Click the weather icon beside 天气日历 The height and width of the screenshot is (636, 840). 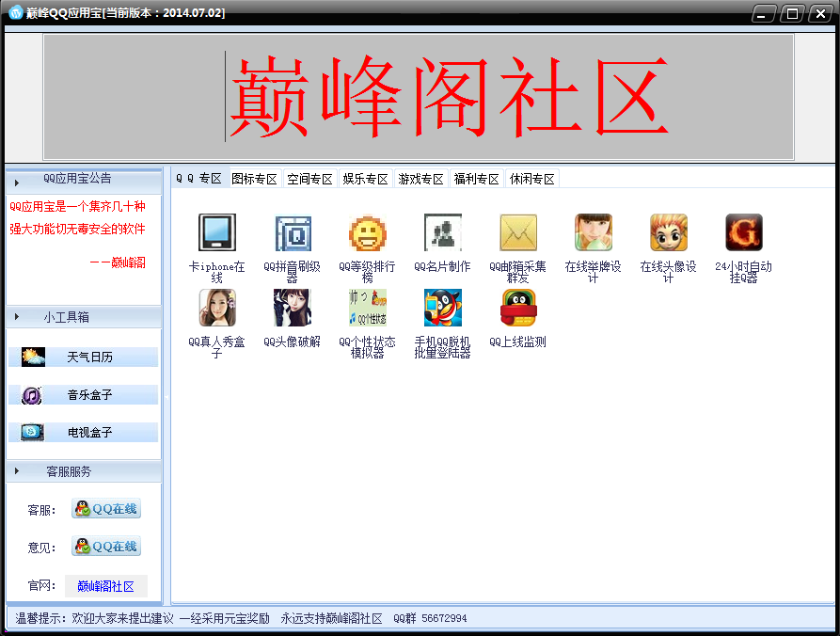[33, 357]
